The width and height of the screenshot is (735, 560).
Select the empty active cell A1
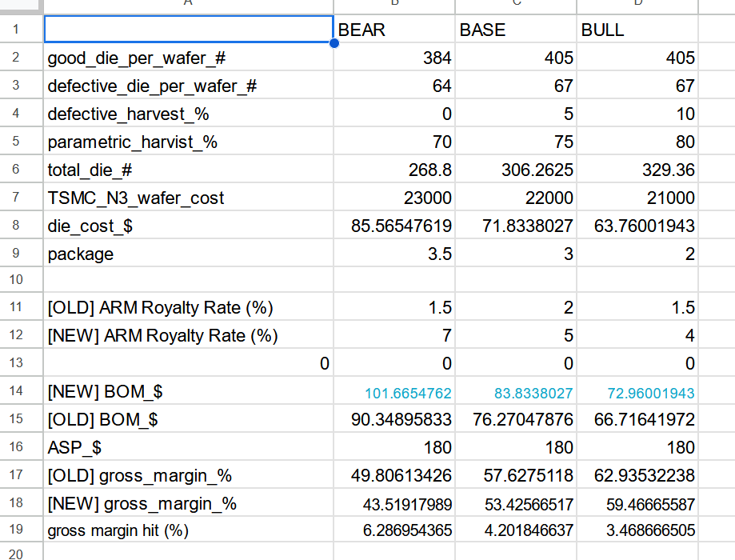click(x=189, y=29)
